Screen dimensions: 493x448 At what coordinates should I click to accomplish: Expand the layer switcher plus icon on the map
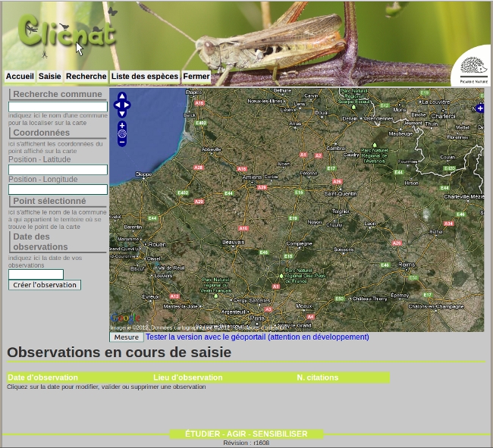coord(480,108)
